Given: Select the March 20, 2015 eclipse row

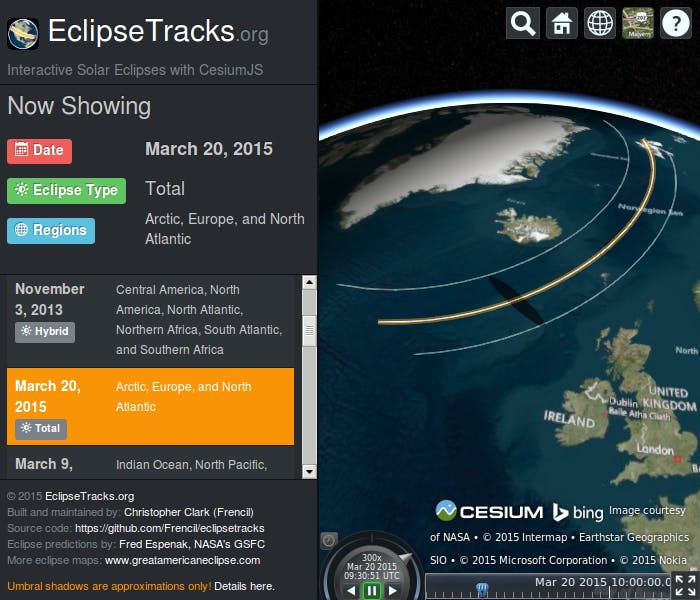Looking at the screenshot, I should [x=150, y=406].
